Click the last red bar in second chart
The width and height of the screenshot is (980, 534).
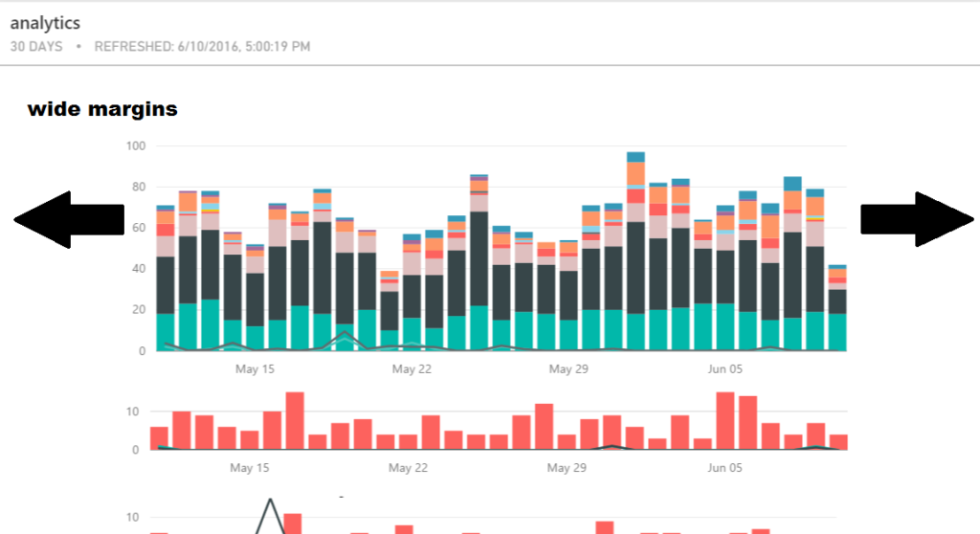point(838,442)
